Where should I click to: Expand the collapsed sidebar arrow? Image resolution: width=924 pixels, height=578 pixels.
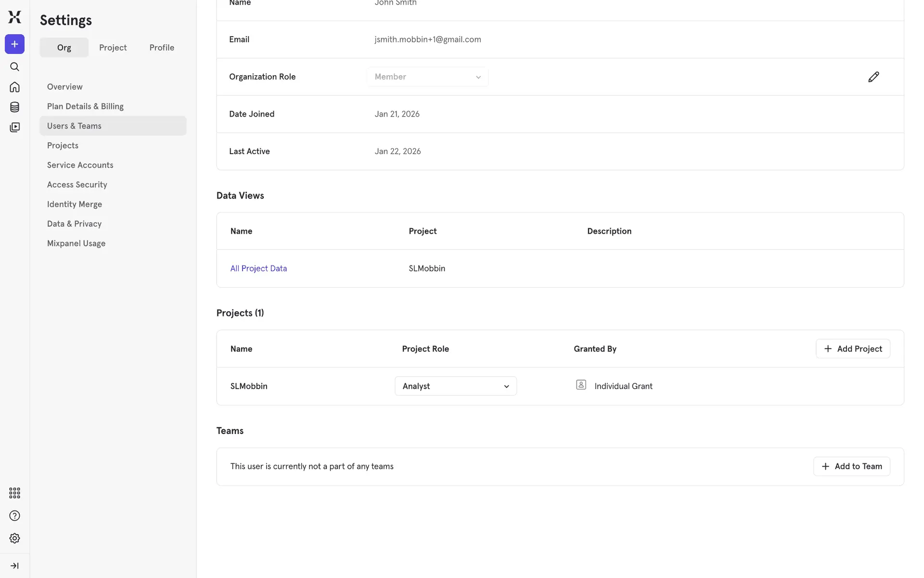(x=14, y=566)
